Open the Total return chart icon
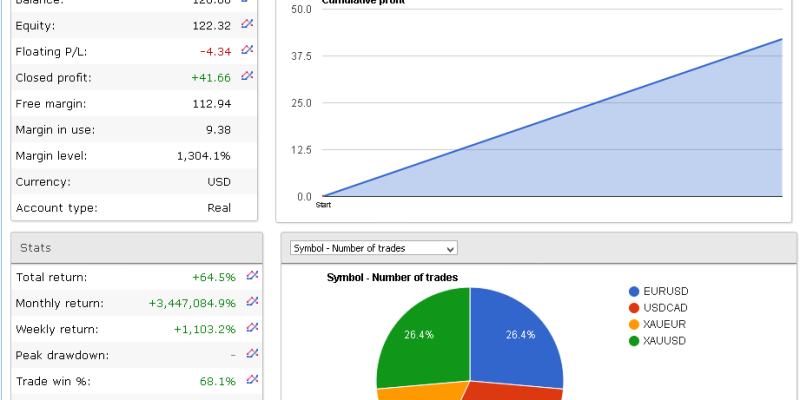Screen dimensions: 800x400 point(252,276)
